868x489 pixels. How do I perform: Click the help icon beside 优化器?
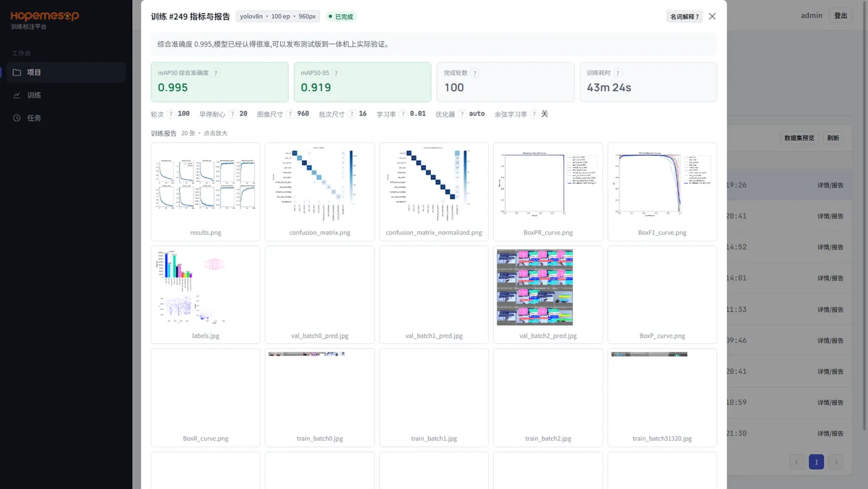click(x=462, y=114)
